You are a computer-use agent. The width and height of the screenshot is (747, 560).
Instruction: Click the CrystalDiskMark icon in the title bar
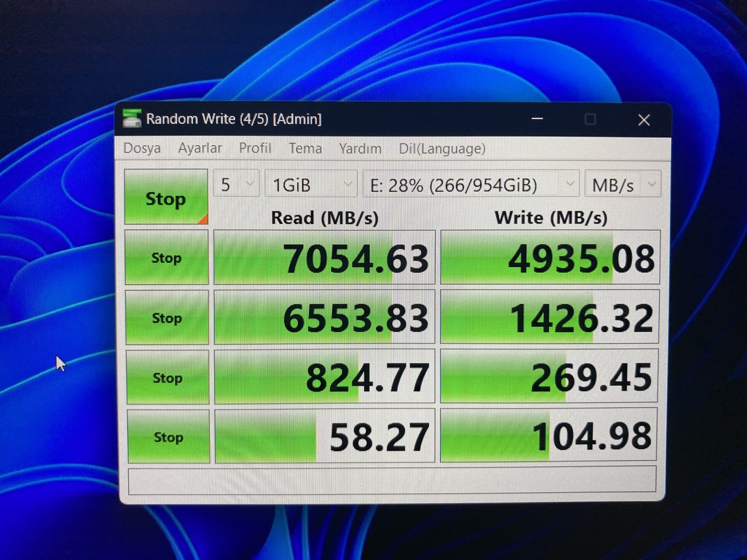click(x=132, y=119)
